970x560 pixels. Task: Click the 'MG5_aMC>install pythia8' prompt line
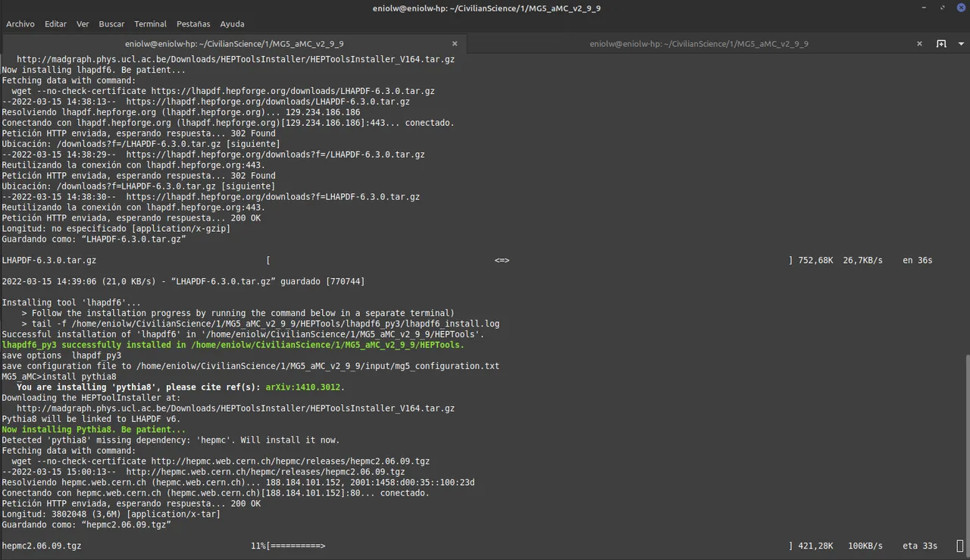coord(59,377)
